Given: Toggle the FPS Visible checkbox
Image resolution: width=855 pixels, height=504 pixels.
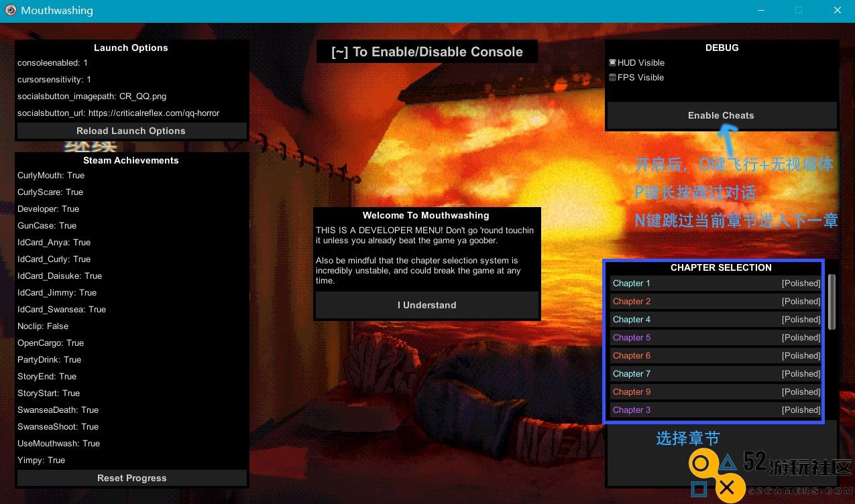Looking at the screenshot, I should (612, 77).
